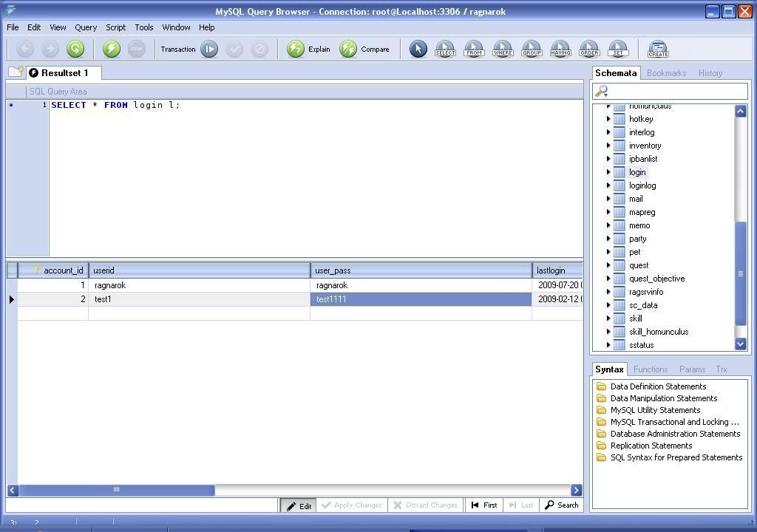Click the Compare icon in toolbar
Viewport: 757px width, 532px height.
coord(348,50)
